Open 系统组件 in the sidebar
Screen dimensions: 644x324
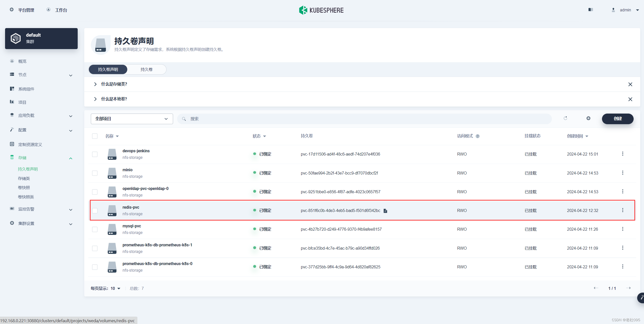26,89
